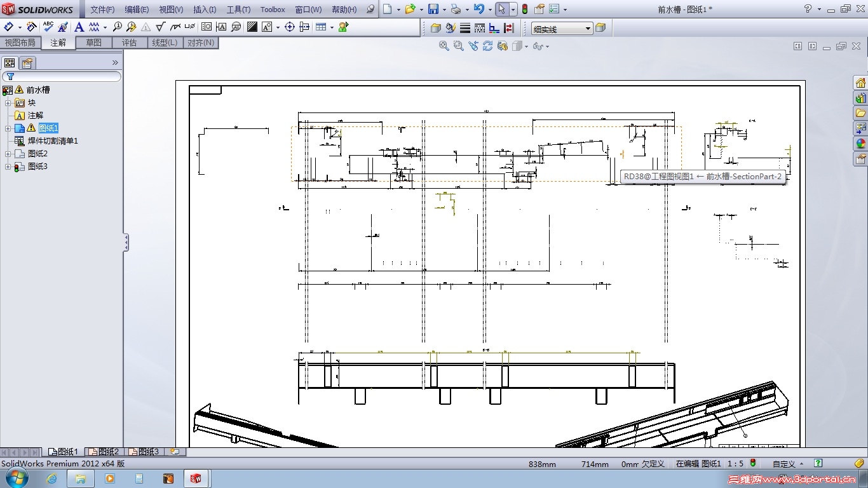This screenshot has height=488, width=868.
Task: Click the Tables icon
Action: 321,27
